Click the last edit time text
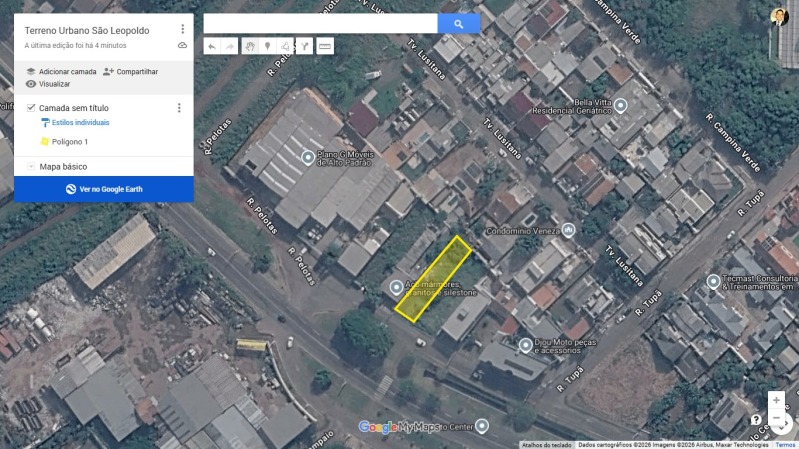799x449 pixels. [75, 45]
